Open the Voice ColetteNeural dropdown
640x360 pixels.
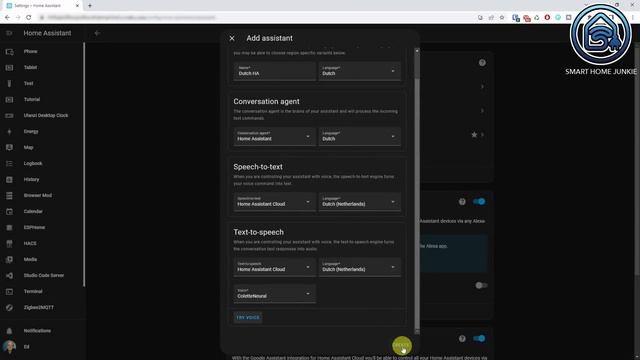[x=275, y=294]
